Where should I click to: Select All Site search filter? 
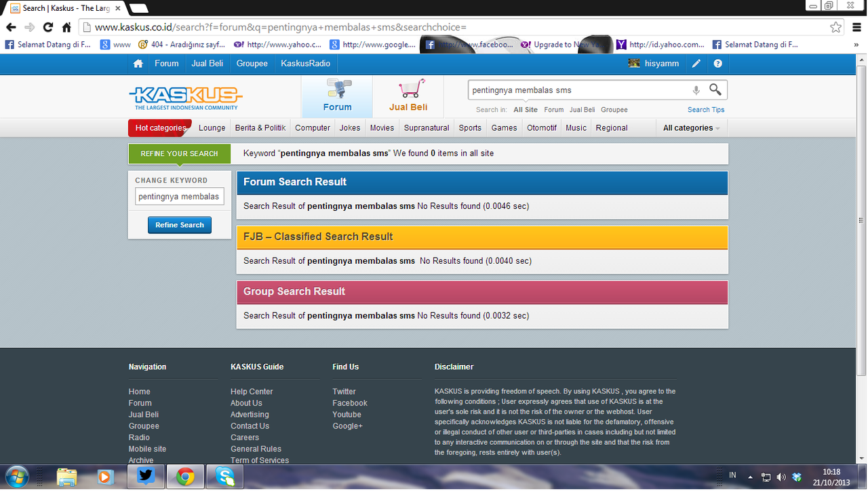(x=526, y=110)
